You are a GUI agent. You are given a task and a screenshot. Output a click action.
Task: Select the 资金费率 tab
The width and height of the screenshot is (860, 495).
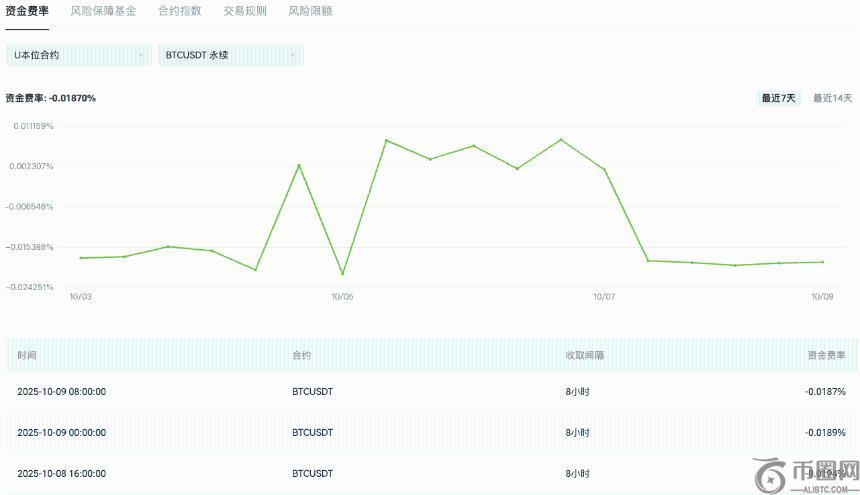(27, 11)
